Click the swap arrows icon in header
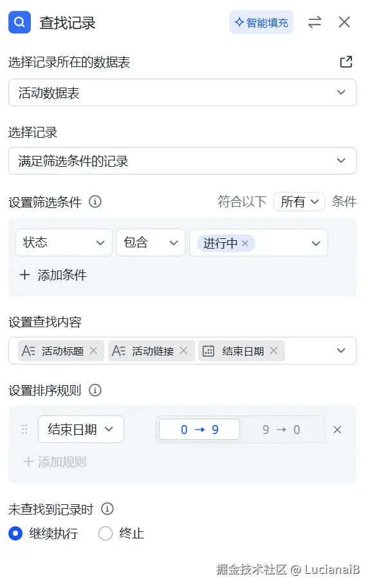Viewport: 372px width, 588px height. (314, 22)
